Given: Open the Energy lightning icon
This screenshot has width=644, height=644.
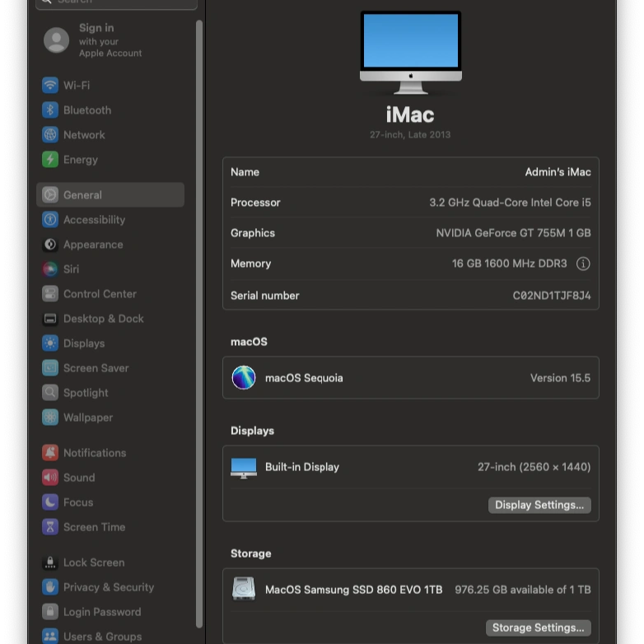Looking at the screenshot, I should tap(50, 160).
